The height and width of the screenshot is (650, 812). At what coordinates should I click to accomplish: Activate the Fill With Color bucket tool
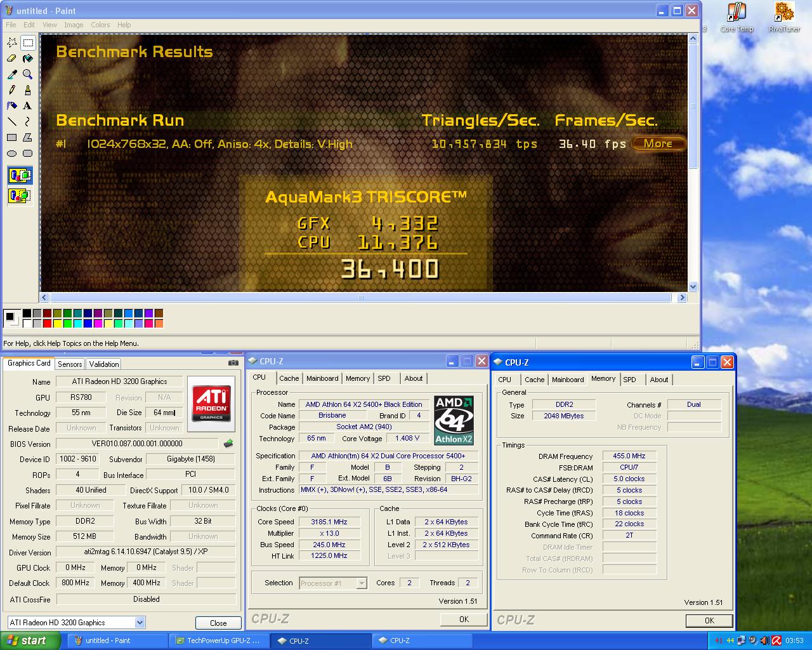(x=28, y=58)
